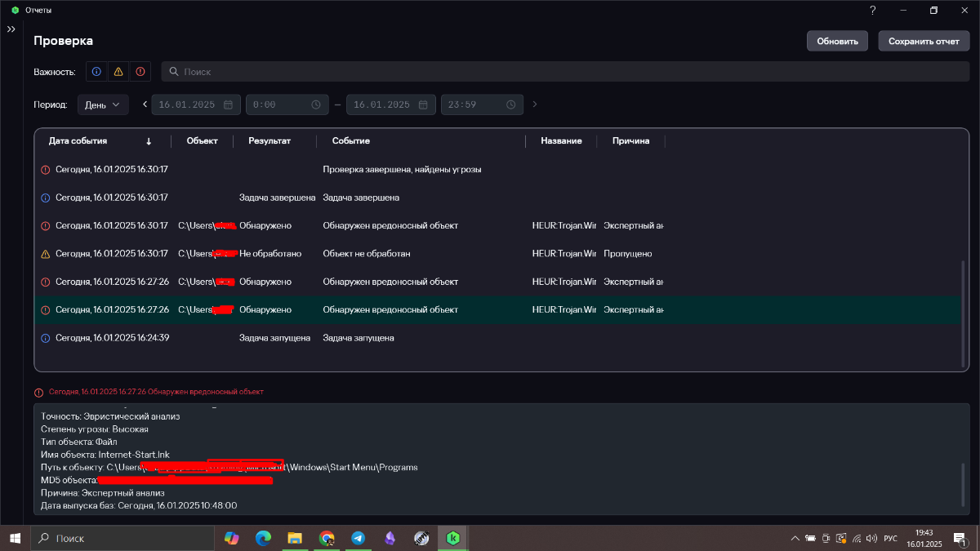980x551 pixels.
Task: Sort by the Результат column header
Action: 269,141
